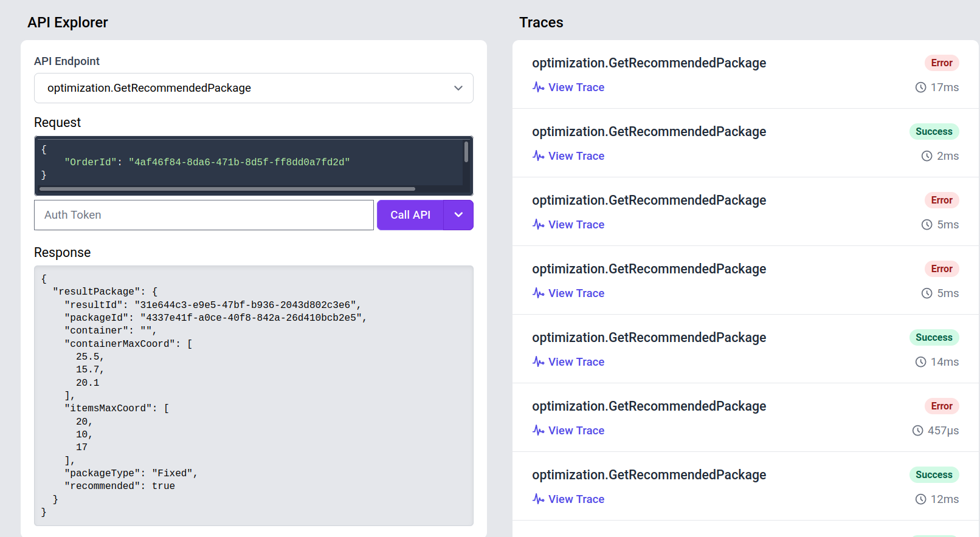The width and height of the screenshot is (980, 537).
Task: Click the clock icon next to 14ms
Action: point(921,362)
